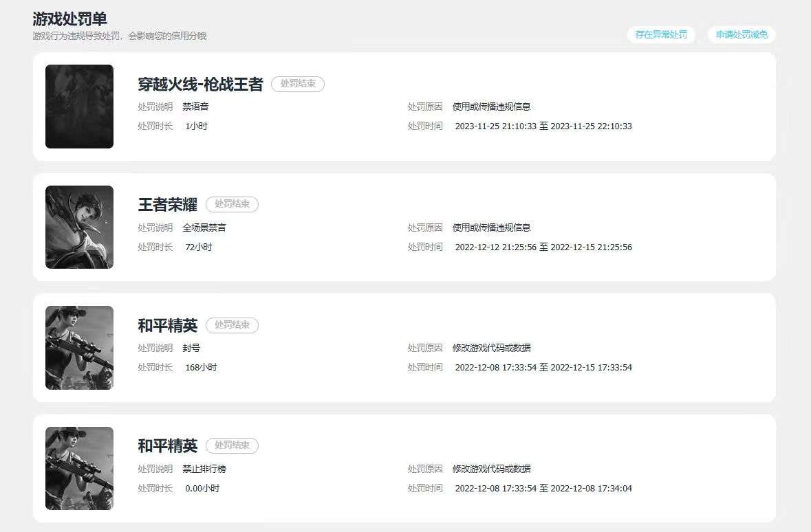811x532 pixels.
Task: Click the 处罚时长 label on the 穿越火线-枪战王者 card
Action: pyautogui.click(x=155, y=126)
